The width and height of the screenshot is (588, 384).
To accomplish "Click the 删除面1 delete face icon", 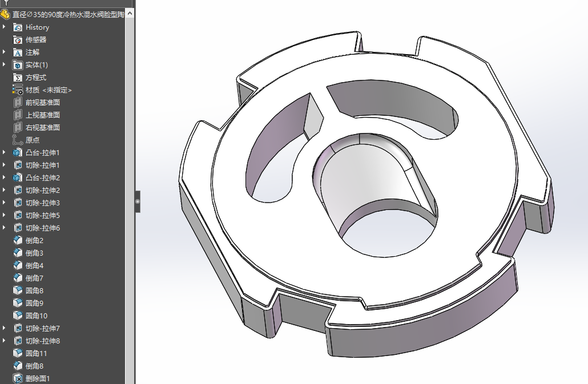I will (x=18, y=378).
